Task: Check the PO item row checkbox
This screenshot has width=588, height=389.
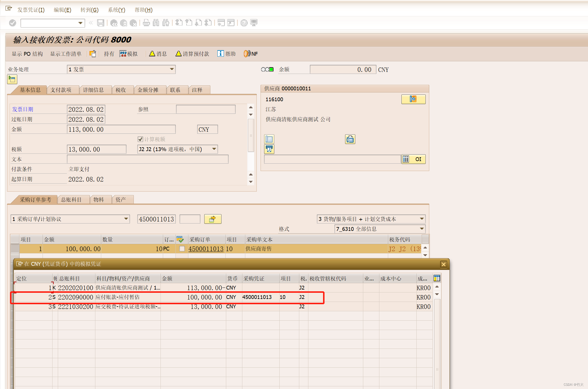Action: click(182, 249)
